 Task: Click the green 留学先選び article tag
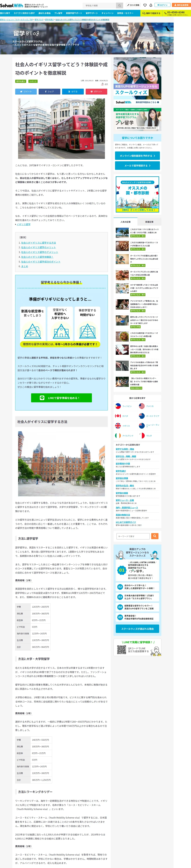(21, 81)
